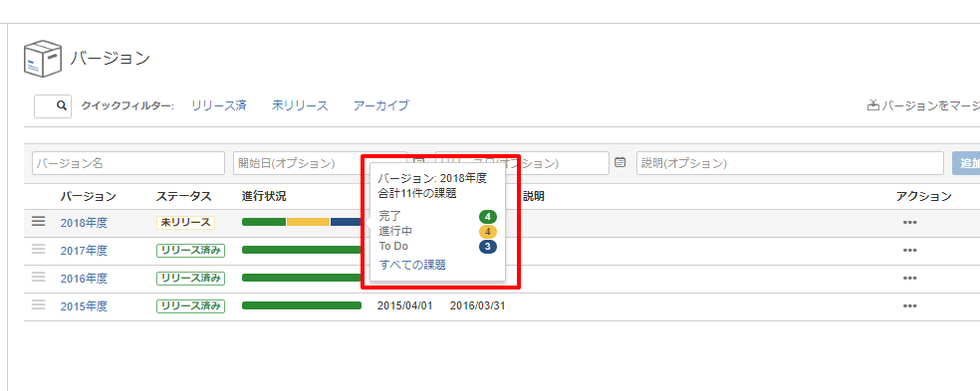
Task: Expand actions menu for 2015年度
Action: [x=910, y=305]
